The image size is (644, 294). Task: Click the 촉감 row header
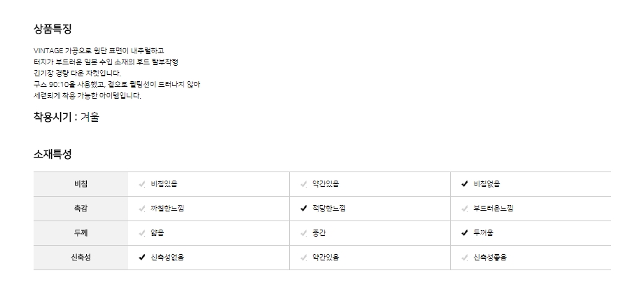80,209
